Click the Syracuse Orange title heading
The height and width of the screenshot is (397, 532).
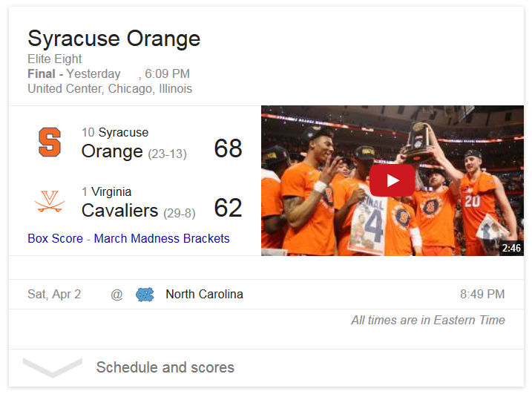tap(114, 39)
